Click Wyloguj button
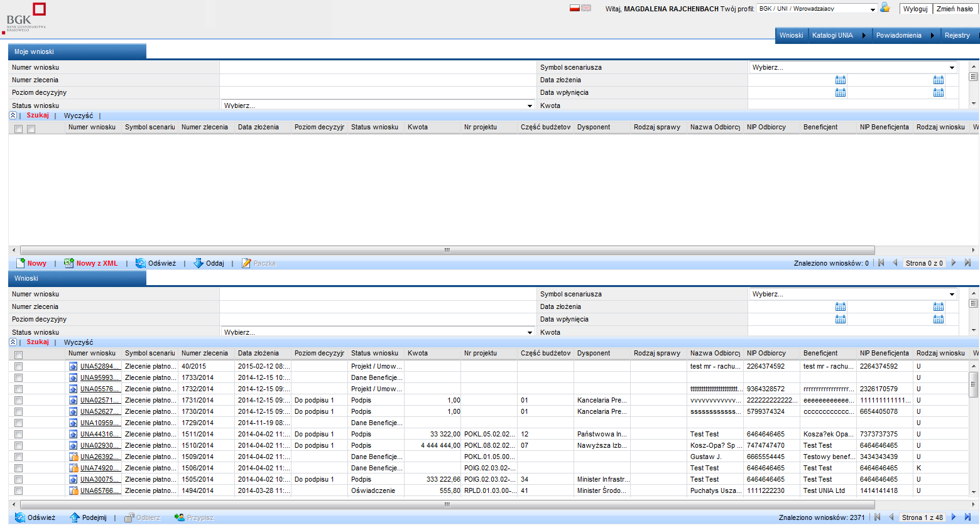The height and width of the screenshot is (525, 980). pos(915,9)
